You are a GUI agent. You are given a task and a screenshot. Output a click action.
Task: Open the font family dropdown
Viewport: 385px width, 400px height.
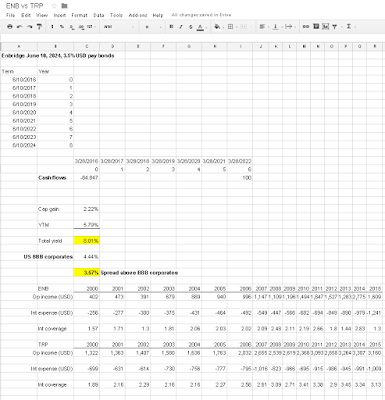coord(119,27)
